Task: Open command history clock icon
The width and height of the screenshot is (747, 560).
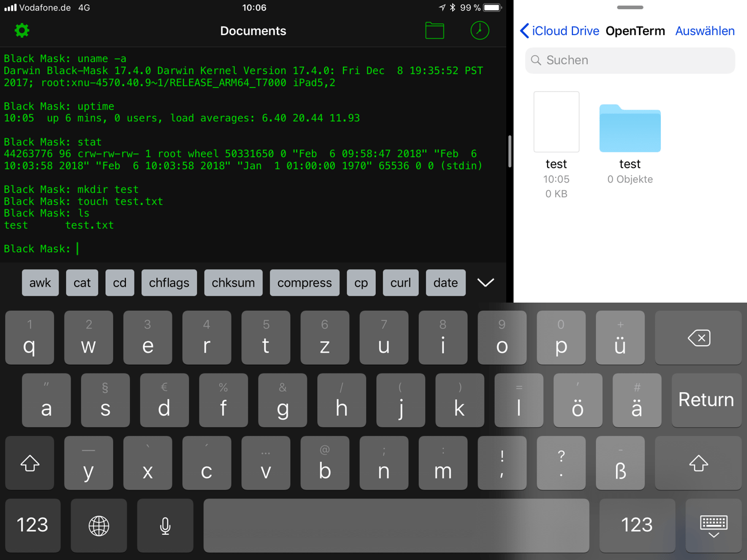Action: coord(480,30)
